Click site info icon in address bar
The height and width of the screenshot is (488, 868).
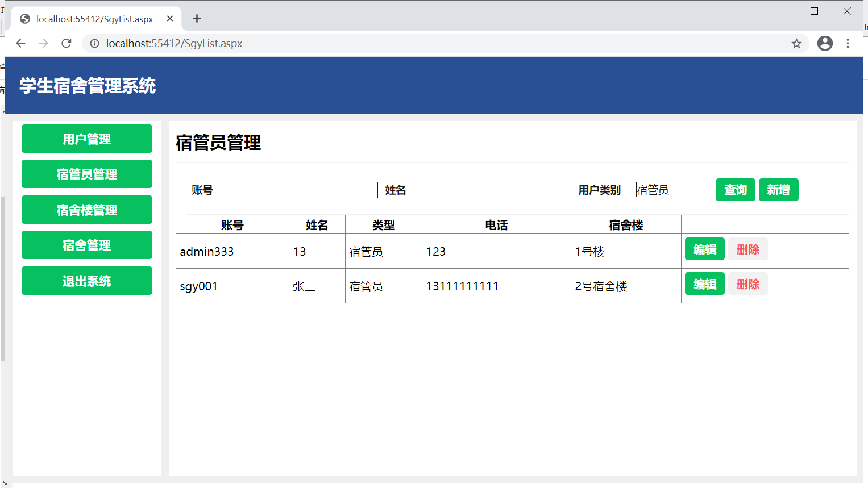(x=94, y=44)
